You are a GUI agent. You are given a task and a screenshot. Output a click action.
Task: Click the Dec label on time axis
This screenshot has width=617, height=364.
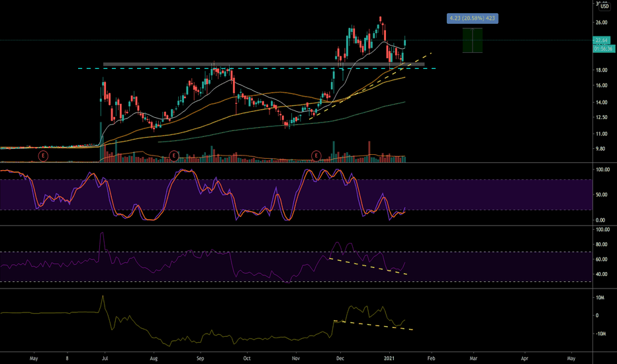coord(340,358)
